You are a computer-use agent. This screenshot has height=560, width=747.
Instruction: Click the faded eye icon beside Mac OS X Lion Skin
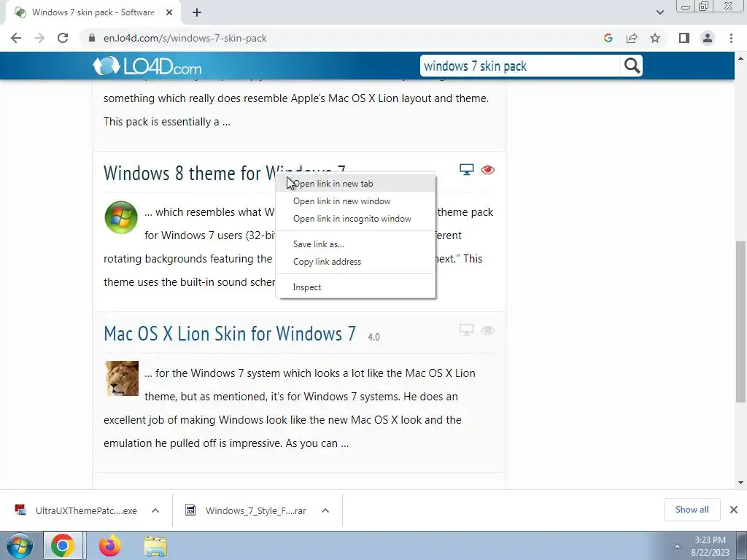(487, 330)
